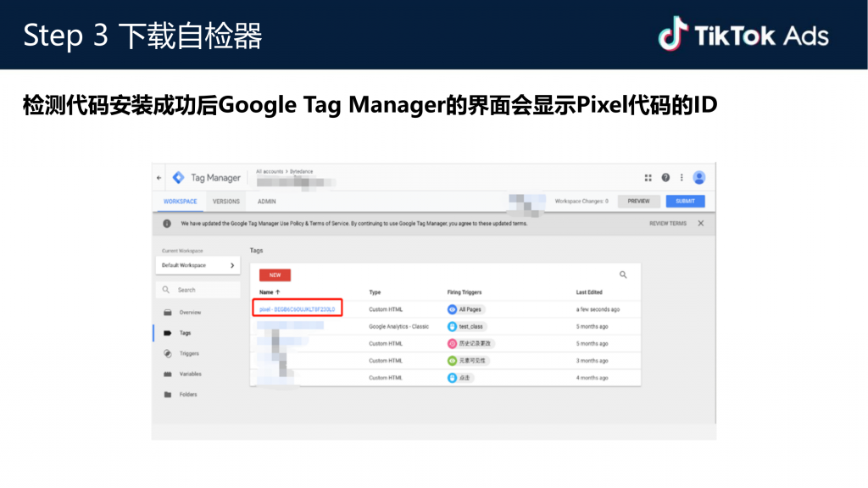This screenshot has width=868, height=488.
Task: Open the three-dot more options menu
Action: [x=682, y=178]
